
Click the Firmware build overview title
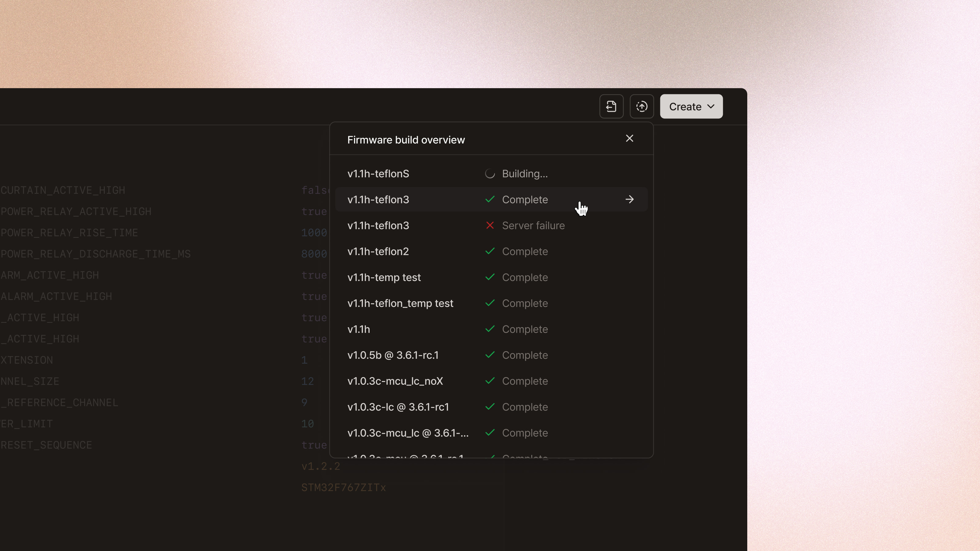405,140
